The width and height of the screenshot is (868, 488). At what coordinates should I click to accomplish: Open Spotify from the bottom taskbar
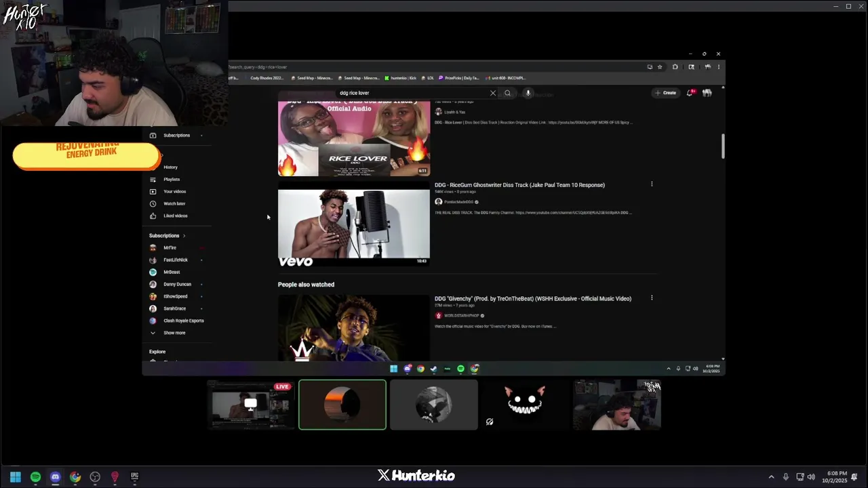point(35,477)
